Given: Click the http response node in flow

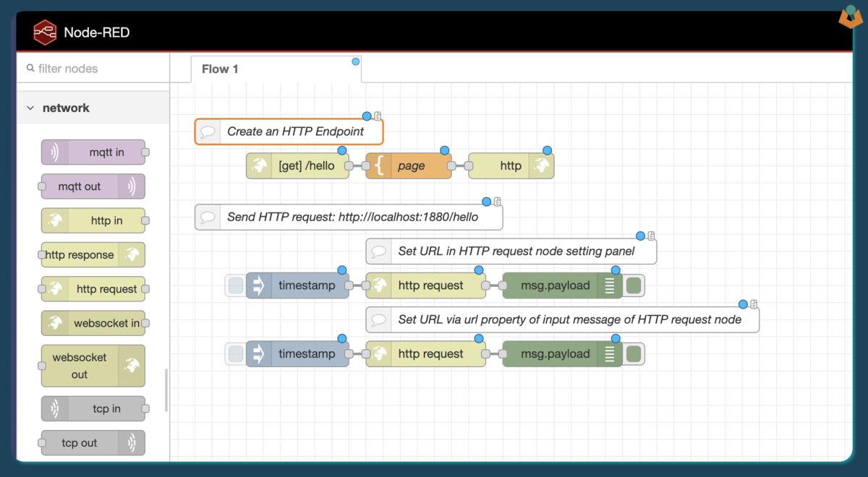Looking at the screenshot, I should (511, 166).
